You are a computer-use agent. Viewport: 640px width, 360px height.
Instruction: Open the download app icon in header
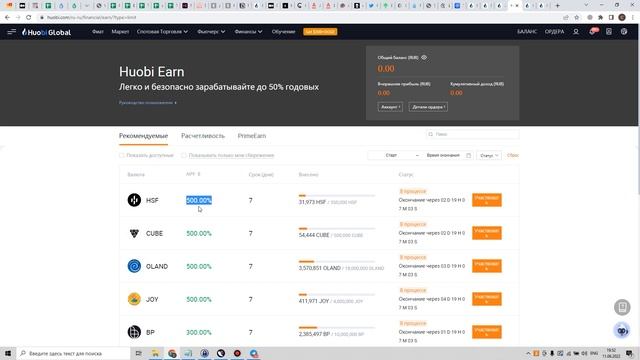point(609,31)
